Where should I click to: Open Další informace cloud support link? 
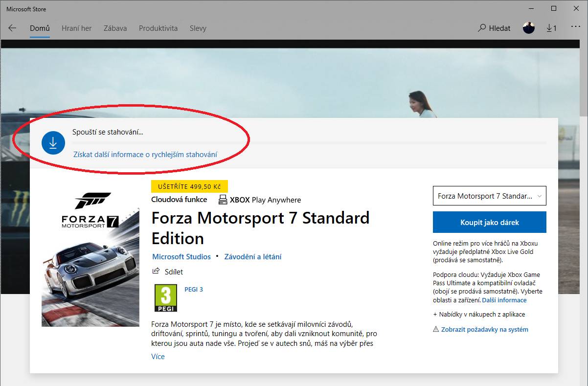pyautogui.click(x=504, y=300)
